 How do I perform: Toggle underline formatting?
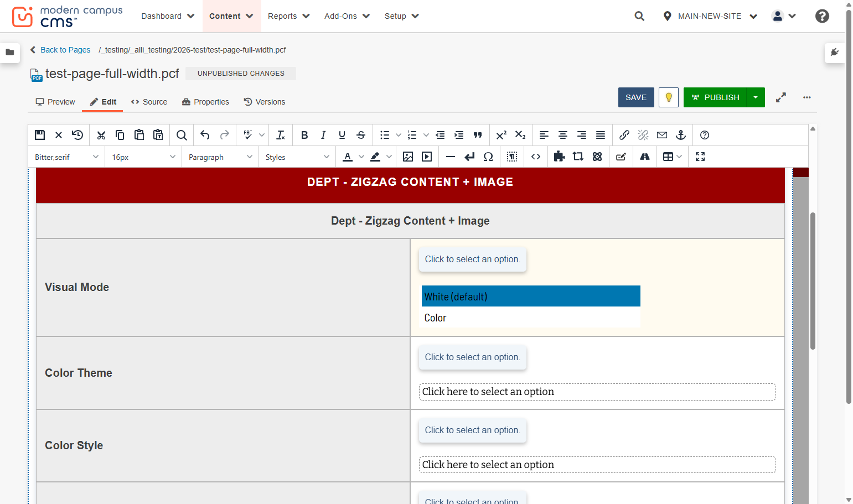(x=342, y=135)
